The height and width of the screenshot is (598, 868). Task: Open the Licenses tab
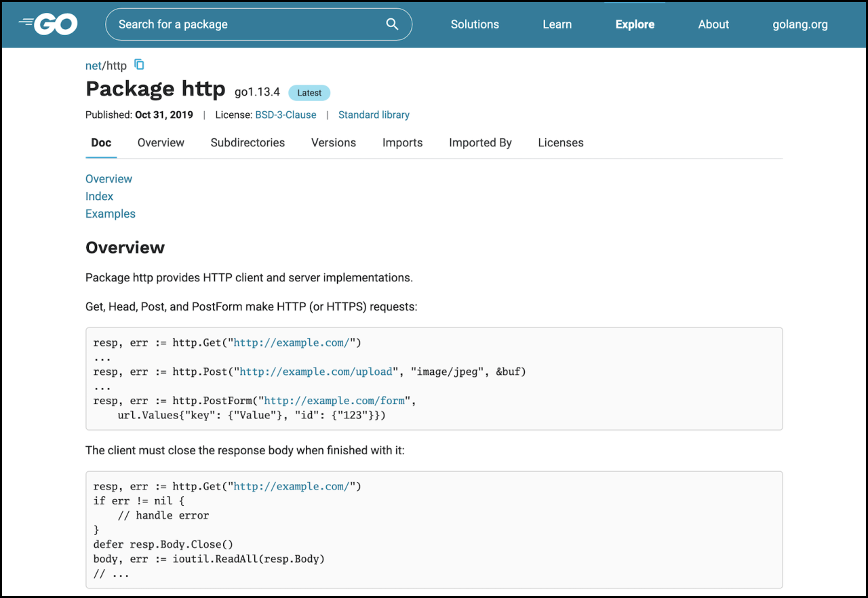[x=560, y=142]
